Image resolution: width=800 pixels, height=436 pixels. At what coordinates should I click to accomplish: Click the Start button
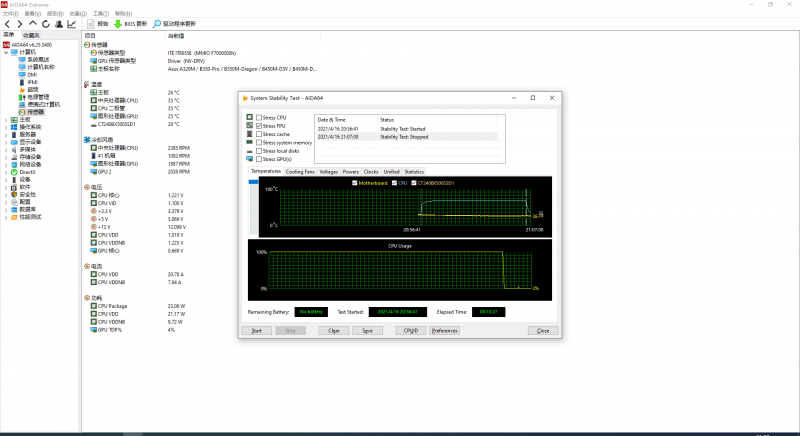257,330
